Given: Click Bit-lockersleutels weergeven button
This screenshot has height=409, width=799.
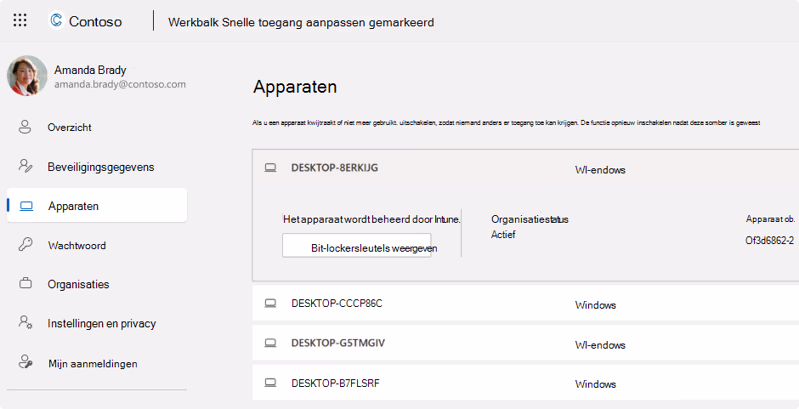Looking at the screenshot, I should 356,246.
